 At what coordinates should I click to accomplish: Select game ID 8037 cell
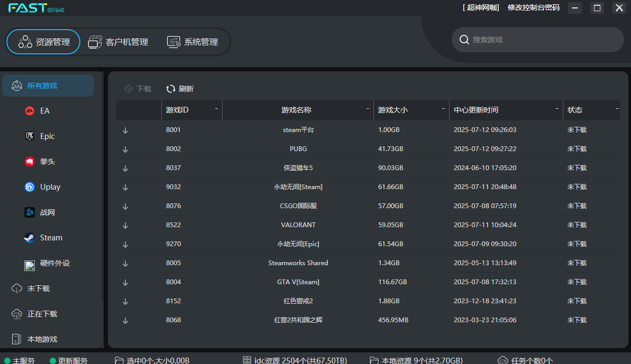click(x=173, y=168)
